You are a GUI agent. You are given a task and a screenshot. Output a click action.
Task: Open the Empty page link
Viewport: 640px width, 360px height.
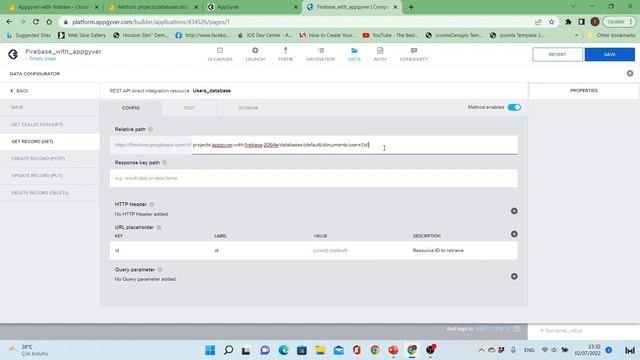42,59
